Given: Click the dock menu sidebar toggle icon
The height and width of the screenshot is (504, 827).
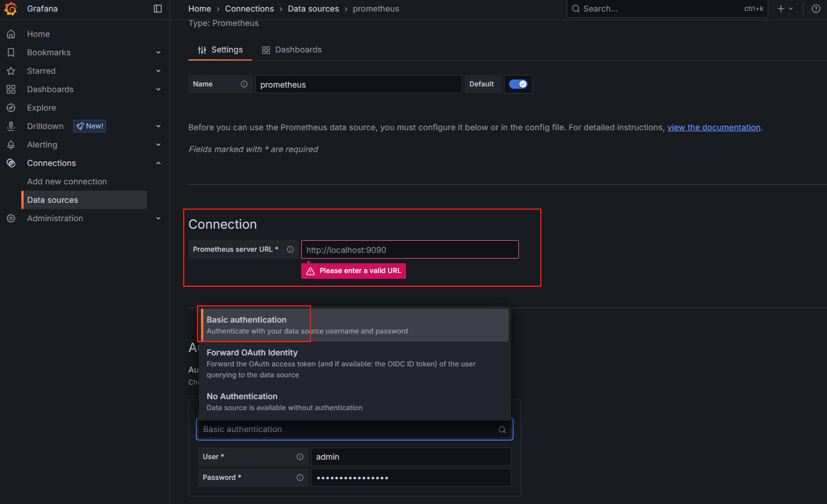Looking at the screenshot, I should tap(158, 9).
